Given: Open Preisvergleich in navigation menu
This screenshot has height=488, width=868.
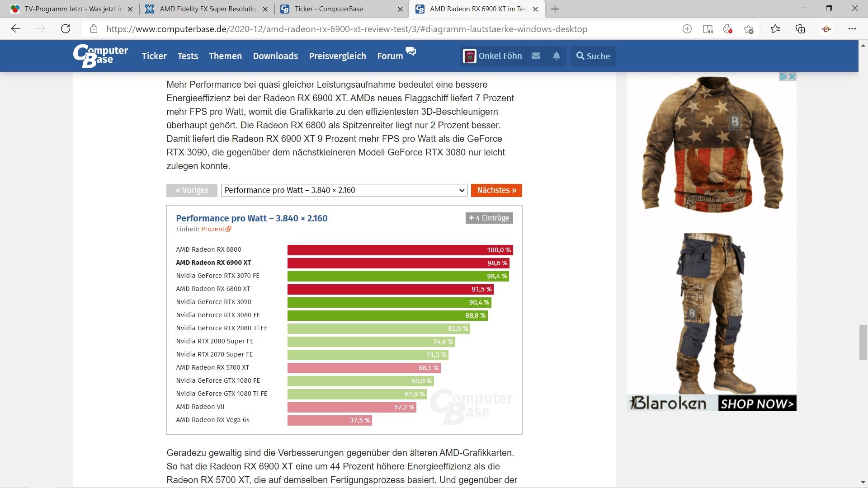Looking at the screenshot, I should pos(337,56).
